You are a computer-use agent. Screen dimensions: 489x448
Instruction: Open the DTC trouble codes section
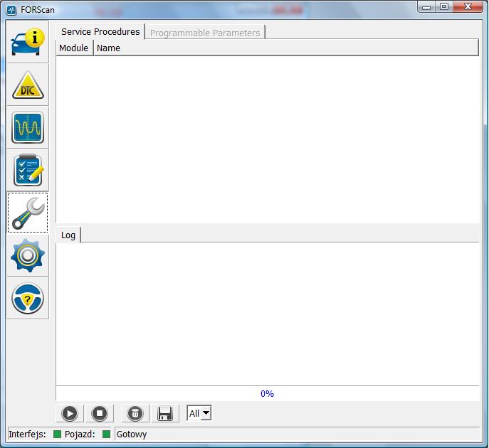pos(28,85)
